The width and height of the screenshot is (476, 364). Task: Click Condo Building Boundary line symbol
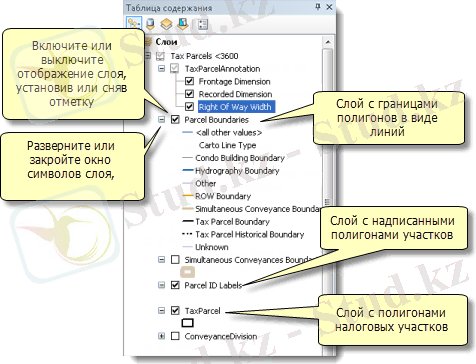click(188, 158)
